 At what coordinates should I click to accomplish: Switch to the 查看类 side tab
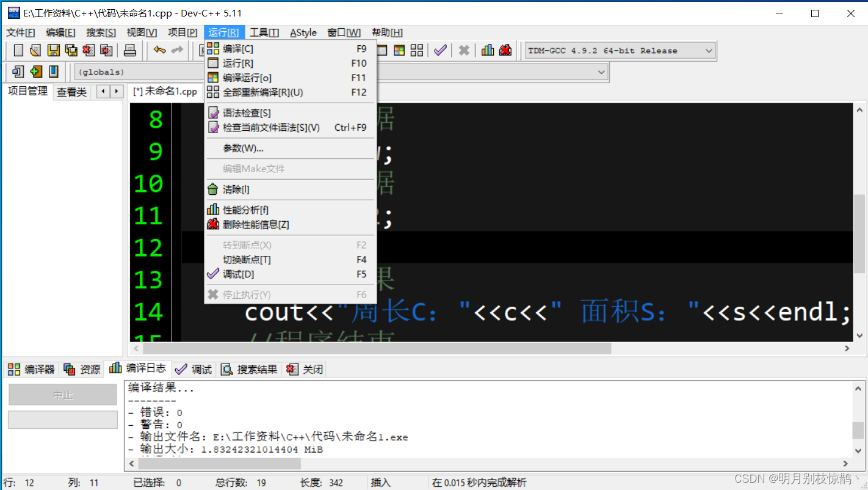click(72, 92)
